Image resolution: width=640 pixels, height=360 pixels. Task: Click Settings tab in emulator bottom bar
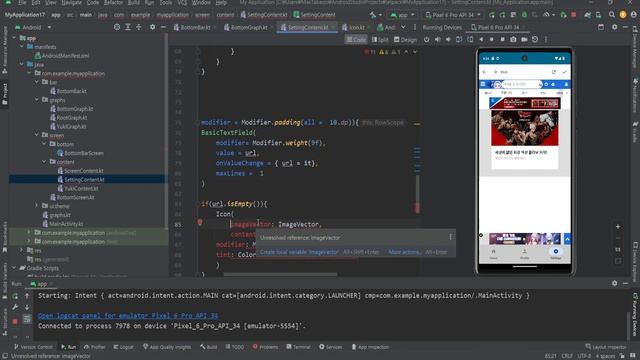coord(556,253)
